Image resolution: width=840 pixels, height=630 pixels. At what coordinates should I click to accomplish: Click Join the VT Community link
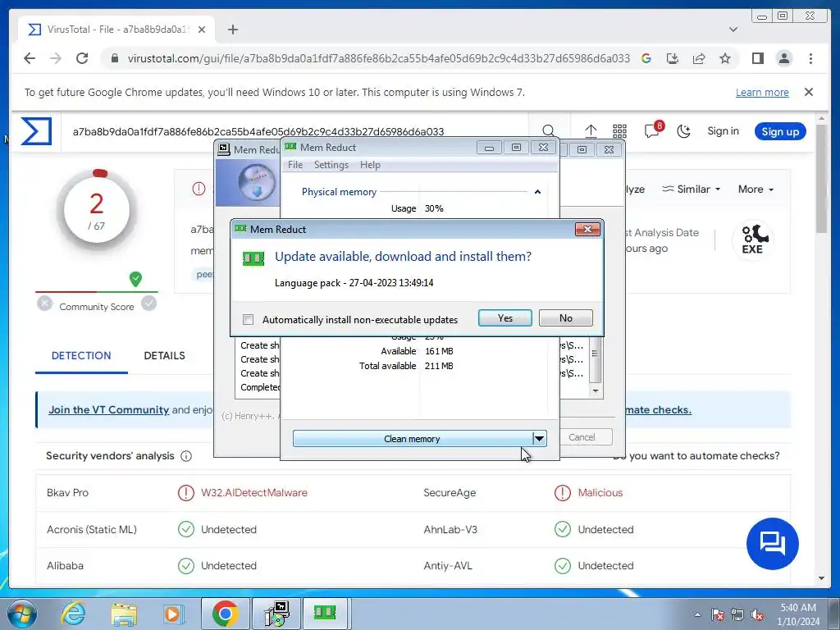[x=109, y=410]
